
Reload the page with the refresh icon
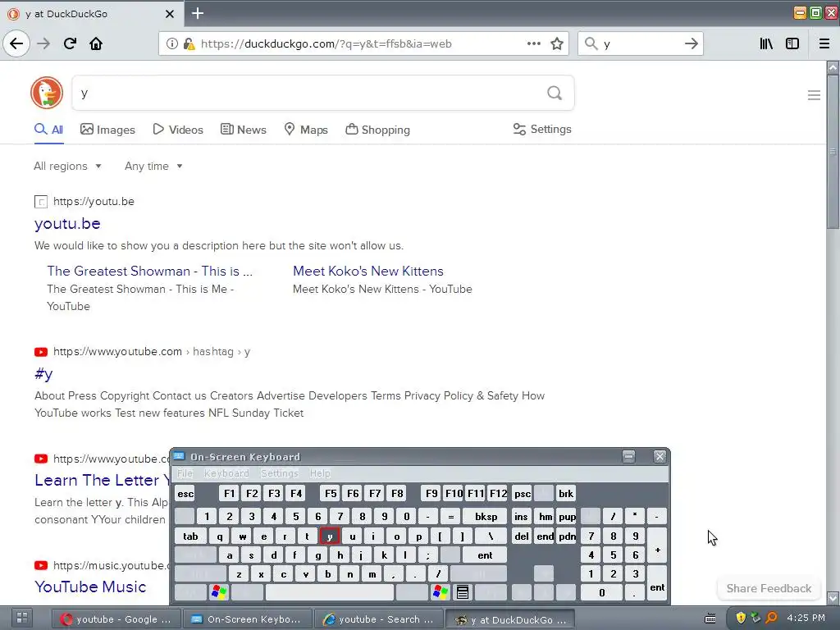70,43
